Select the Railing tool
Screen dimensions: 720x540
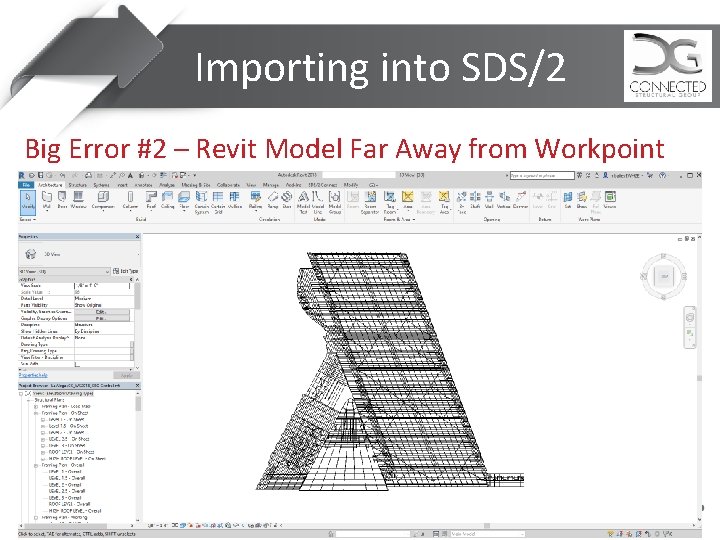255,201
